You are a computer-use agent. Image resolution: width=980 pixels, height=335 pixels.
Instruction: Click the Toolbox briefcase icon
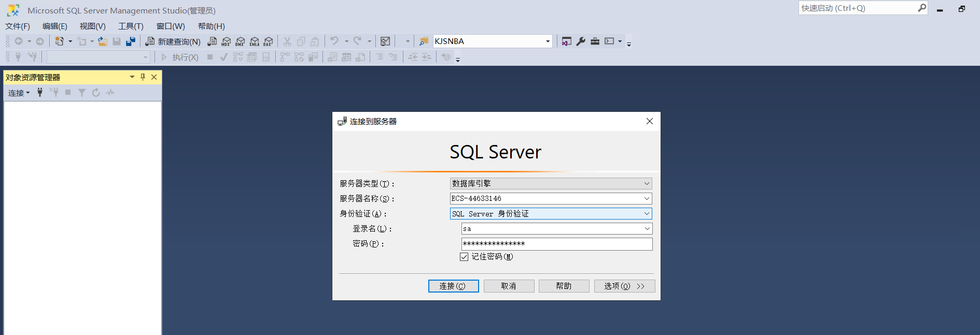pos(595,41)
